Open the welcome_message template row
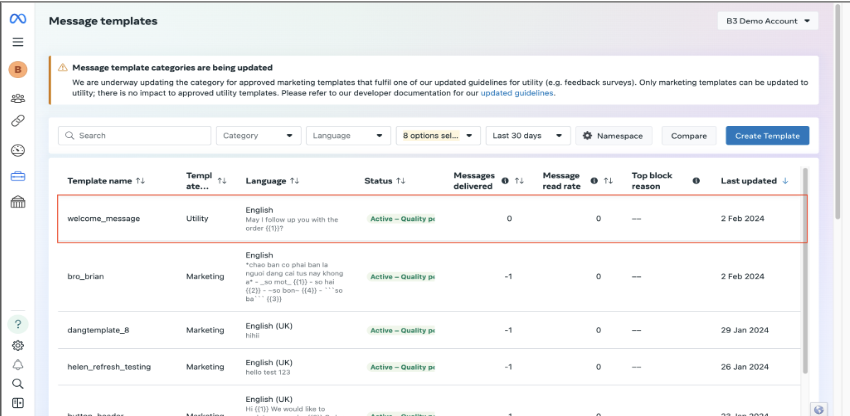Image resolution: width=850 pixels, height=416 pixels. click(432, 219)
